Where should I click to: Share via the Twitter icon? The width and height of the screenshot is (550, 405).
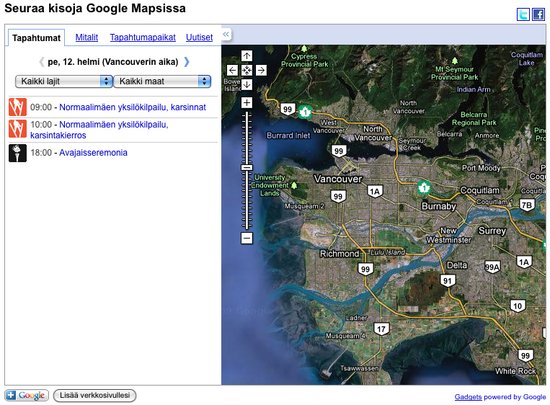(523, 14)
